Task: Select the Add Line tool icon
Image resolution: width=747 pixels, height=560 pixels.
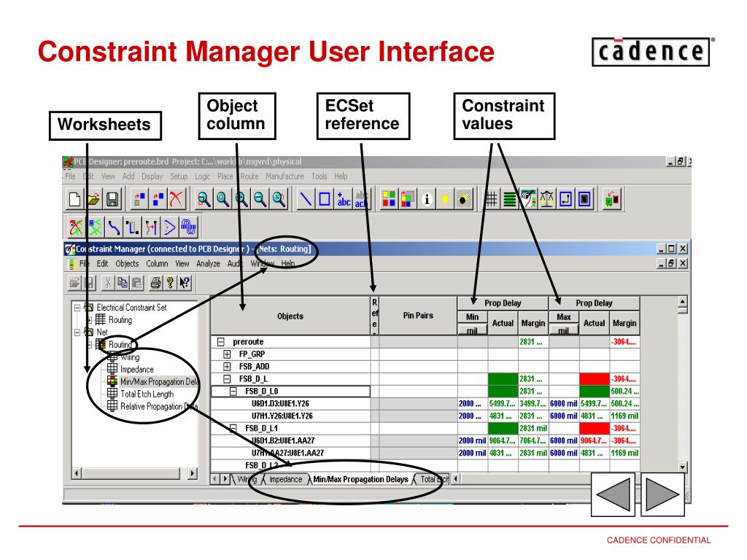Action: 306,198
